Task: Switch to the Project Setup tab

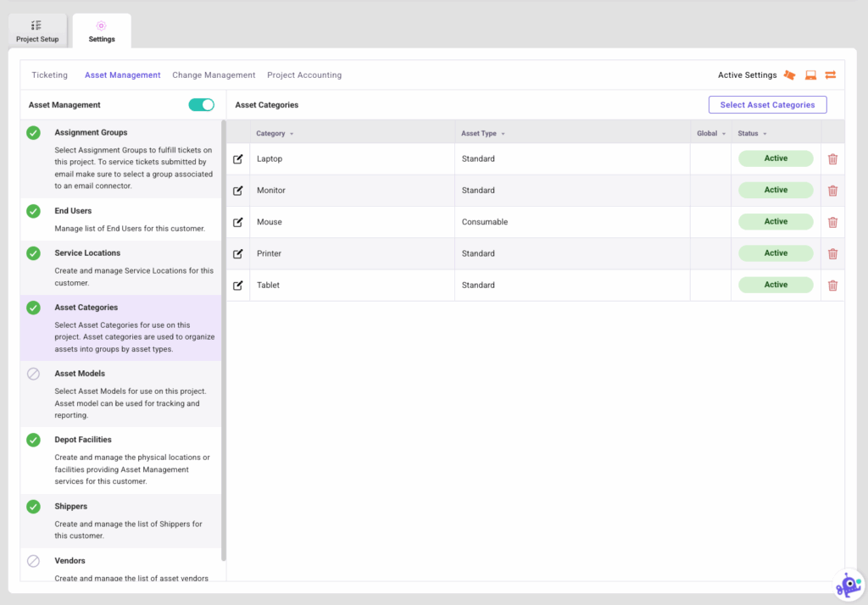Action: (x=37, y=31)
